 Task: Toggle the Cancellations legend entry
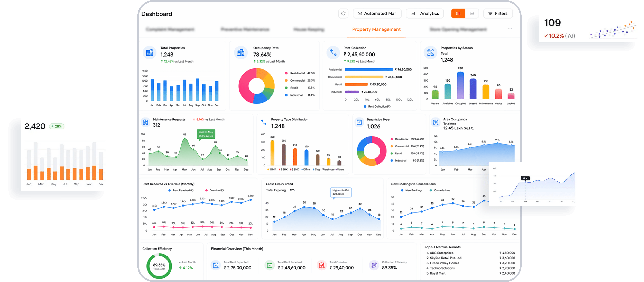coord(440,190)
